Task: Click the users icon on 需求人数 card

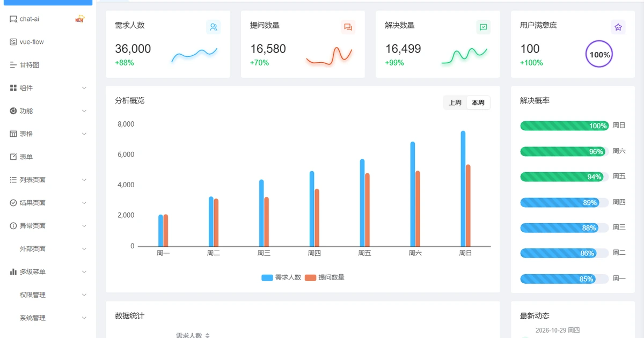Action: [214, 27]
